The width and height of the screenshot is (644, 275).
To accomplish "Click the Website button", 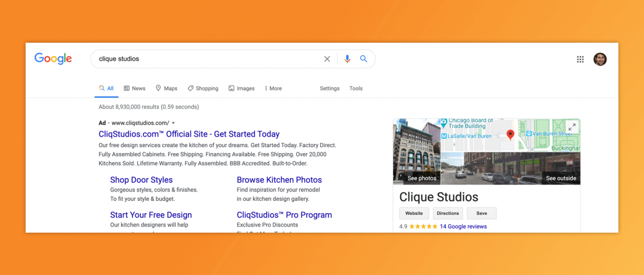I will [x=414, y=213].
